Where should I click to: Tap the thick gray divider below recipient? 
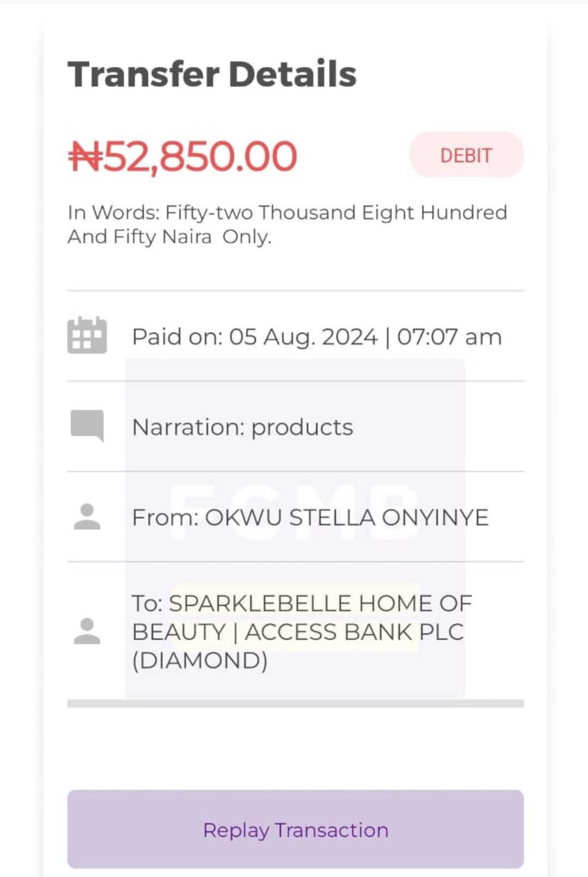[x=295, y=704]
